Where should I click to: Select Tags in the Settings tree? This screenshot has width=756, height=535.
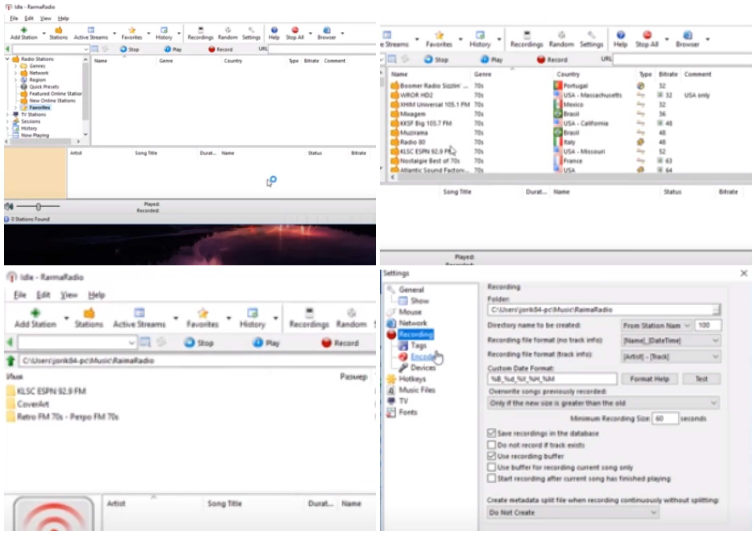[x=419, y=346]
